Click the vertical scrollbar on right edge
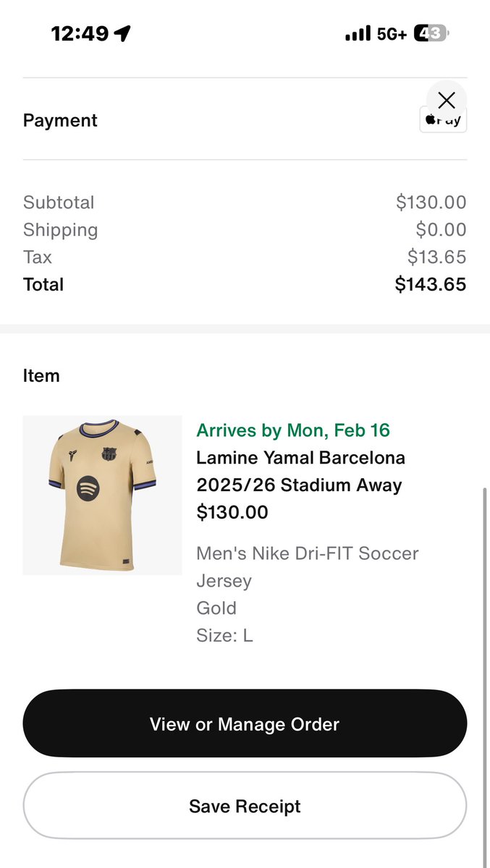Viewport: 490px width, 868px height. [486, 651]
